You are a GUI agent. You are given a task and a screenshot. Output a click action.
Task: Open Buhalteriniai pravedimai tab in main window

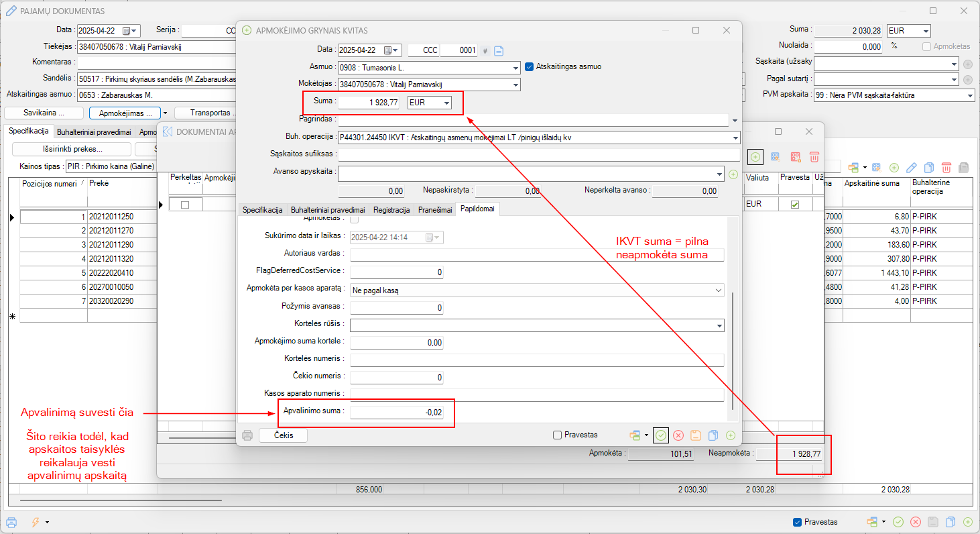(x=93, y=132)
